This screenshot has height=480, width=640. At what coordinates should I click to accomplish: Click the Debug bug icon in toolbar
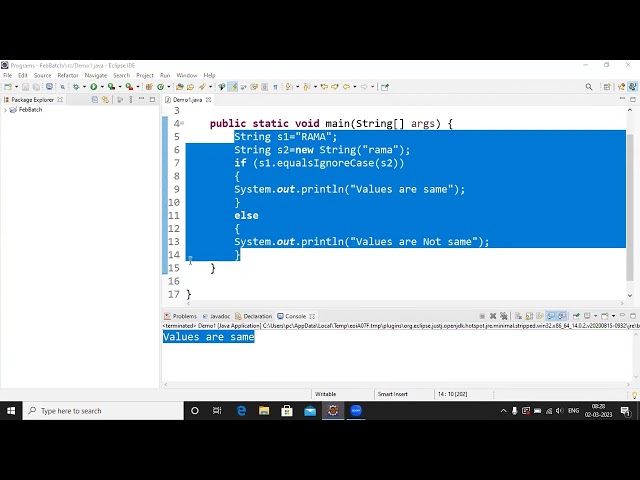point(76,87)
